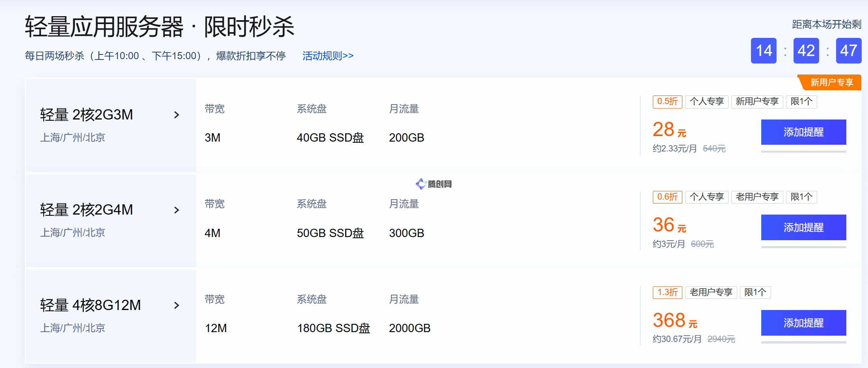Click the progress bar under 36元 添加提醒
This screenshot has width=868, height=368.
803,247
